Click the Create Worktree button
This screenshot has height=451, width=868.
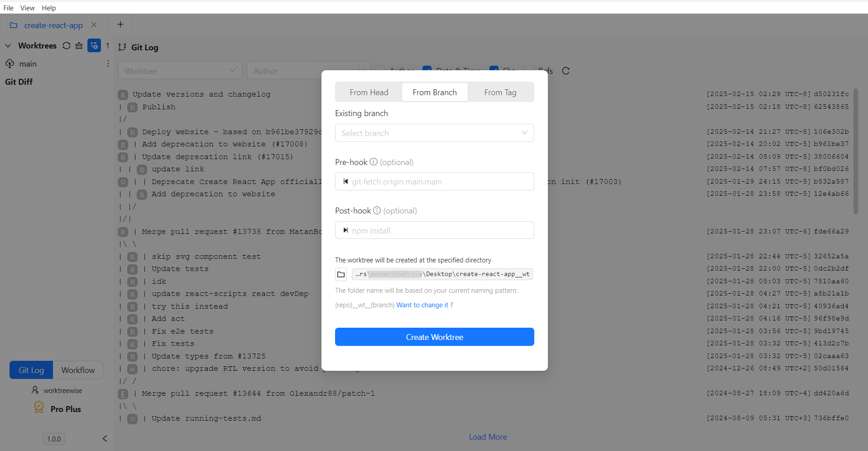[x=434, y=337]
